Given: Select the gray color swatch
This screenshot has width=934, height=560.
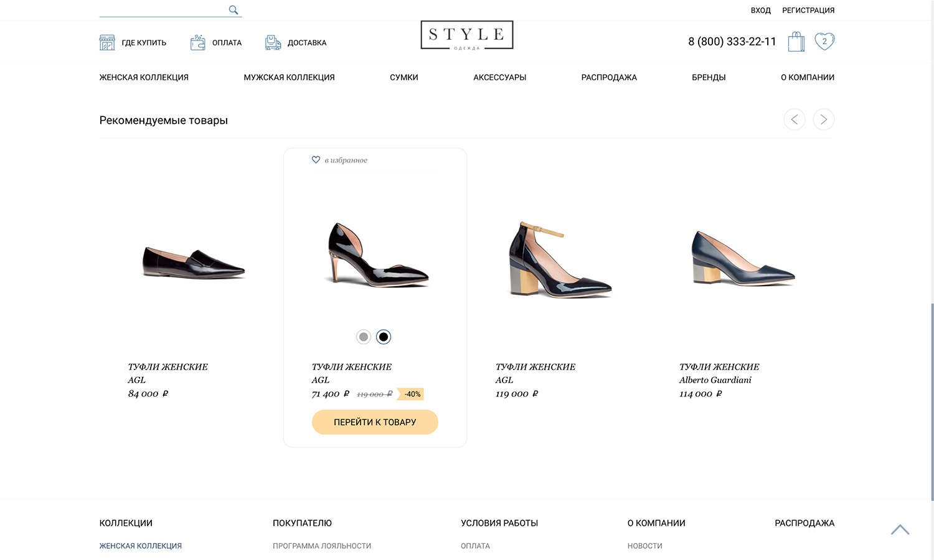Looking at the screenshot, I should point(364,337).
